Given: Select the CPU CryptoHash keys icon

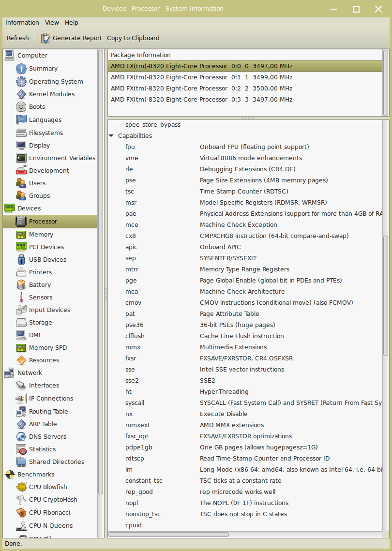Looking at the screenshot, I should click(x=21, y=500).
